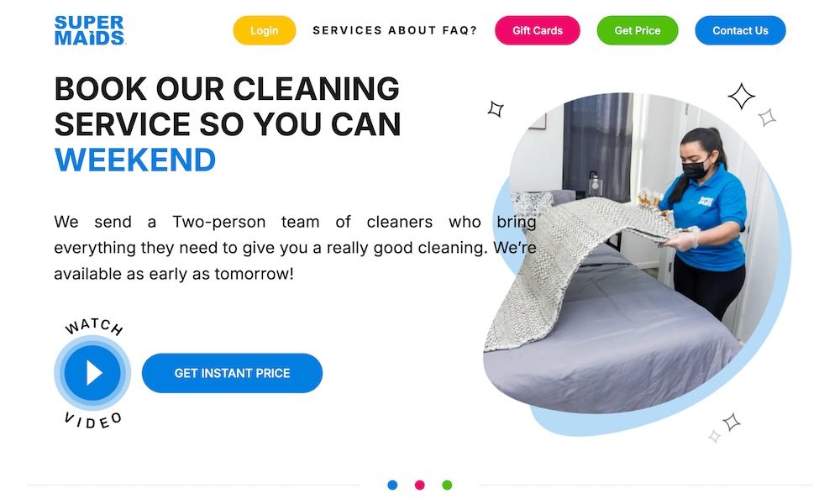
Task: Click the large sparkle star icon top right
Action: [x=742, y=96]
